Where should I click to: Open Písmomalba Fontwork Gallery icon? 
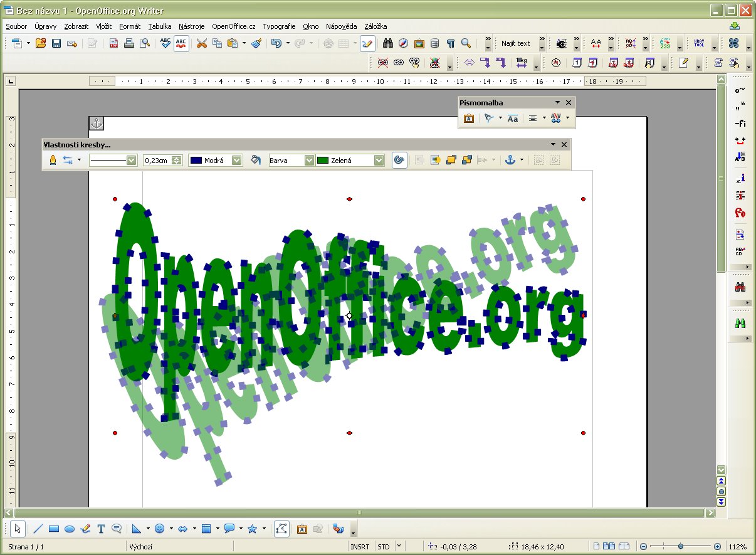(x=469, y=118)
